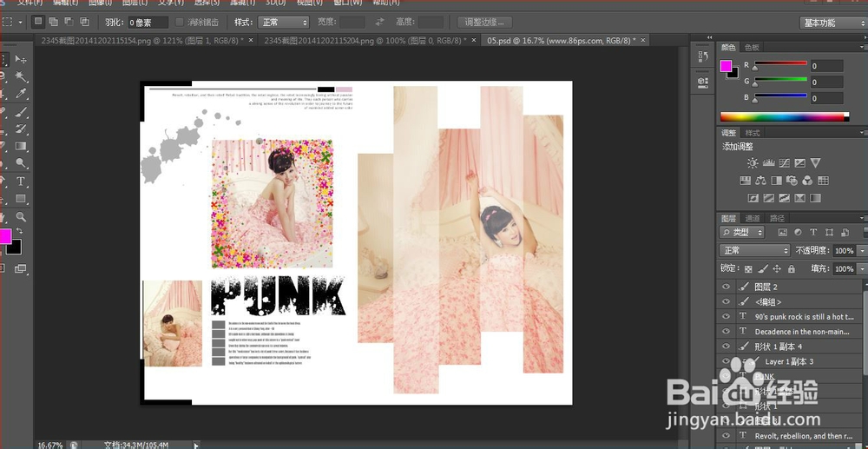Select the Rectangle shape tool

[x=21, y=198]
